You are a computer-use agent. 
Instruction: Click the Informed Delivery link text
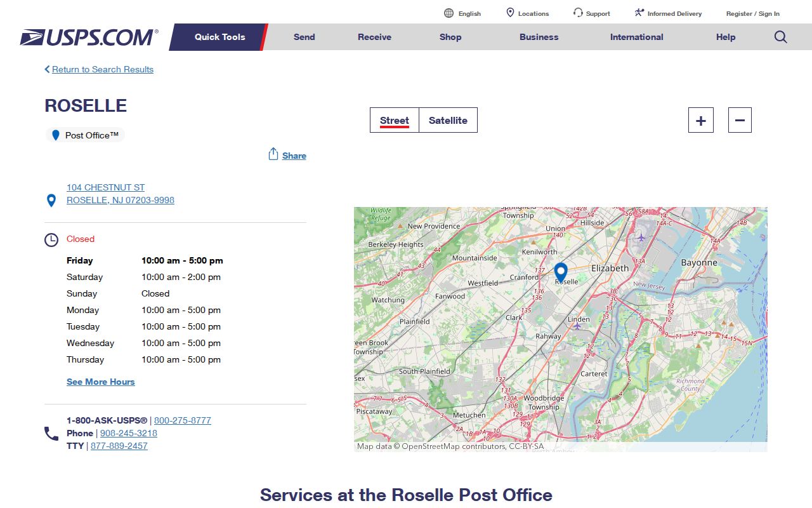coord(675,13)
